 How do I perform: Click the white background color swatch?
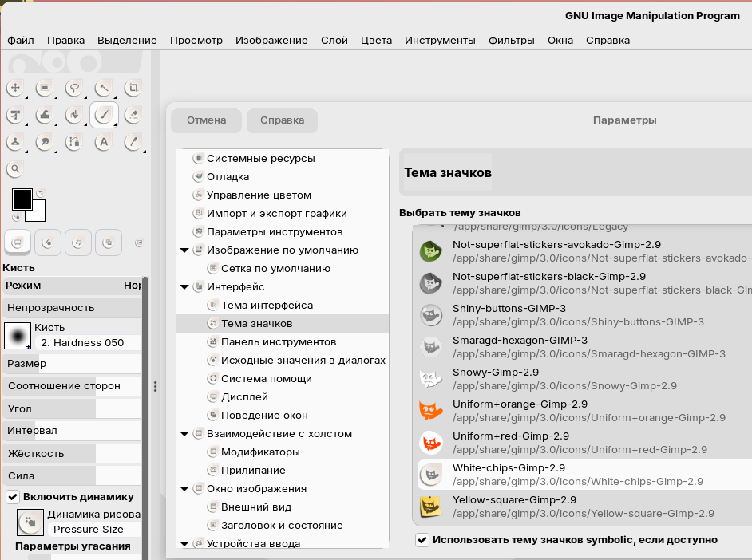tap(38, 214)
